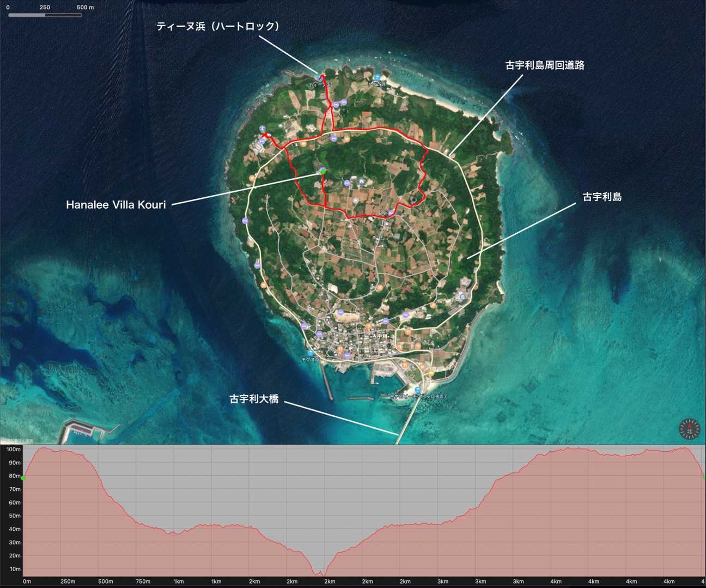Select the 古宇利ビーチ beach icon near the bridge
The image size is (706, 588).
tap(417, 390)
